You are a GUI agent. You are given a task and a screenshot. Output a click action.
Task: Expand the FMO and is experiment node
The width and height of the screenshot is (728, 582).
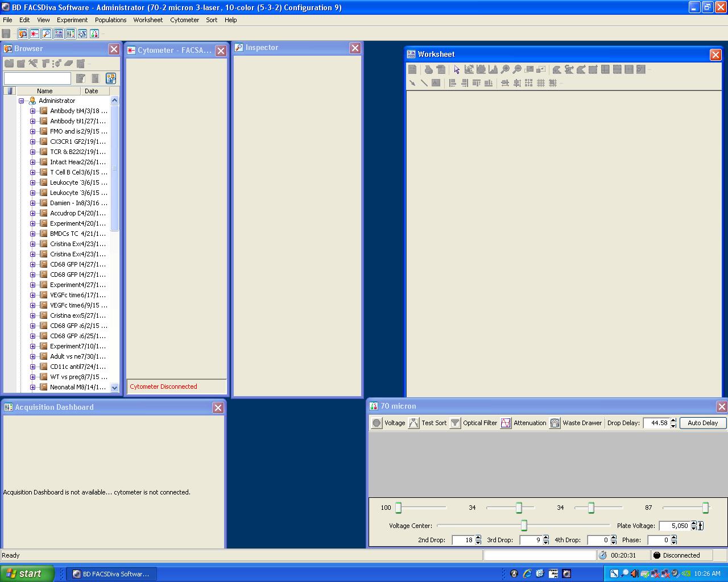(x=32, y=131)
